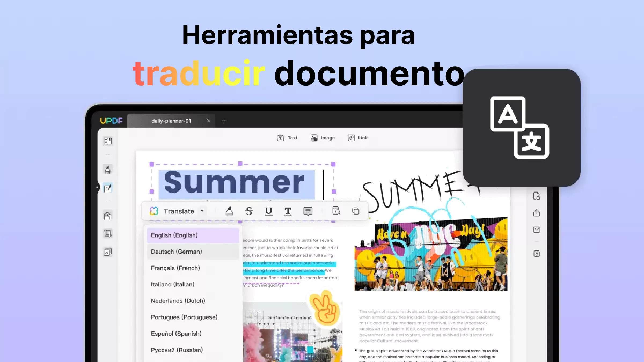
Task: Select Español (Spanish) from language list
Action: coord(177,334)
